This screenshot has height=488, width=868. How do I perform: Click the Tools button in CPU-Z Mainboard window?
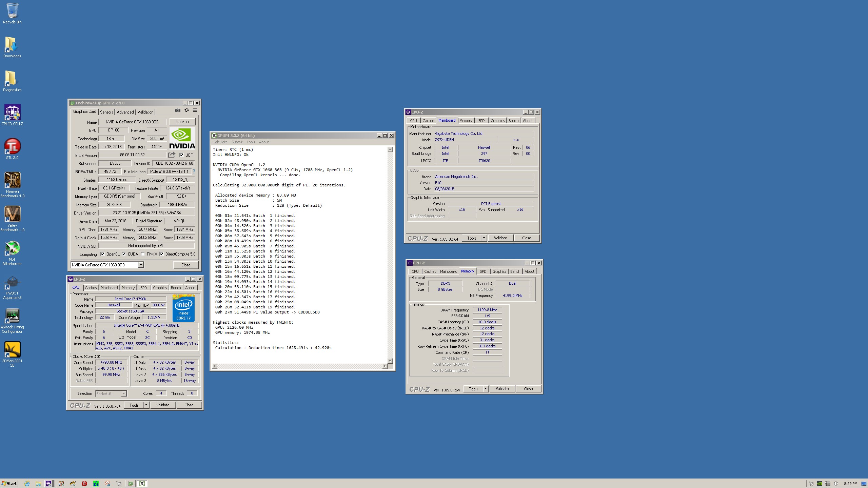pos(472,238)
